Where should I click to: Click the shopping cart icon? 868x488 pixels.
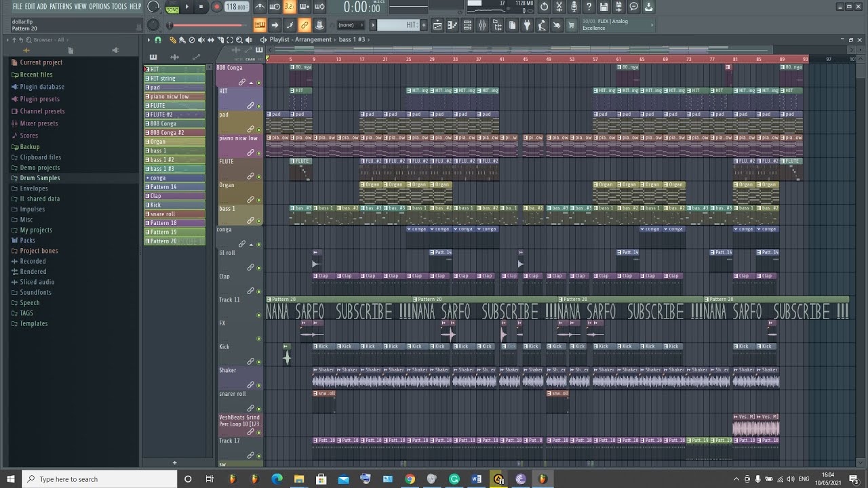click(572, 25)
